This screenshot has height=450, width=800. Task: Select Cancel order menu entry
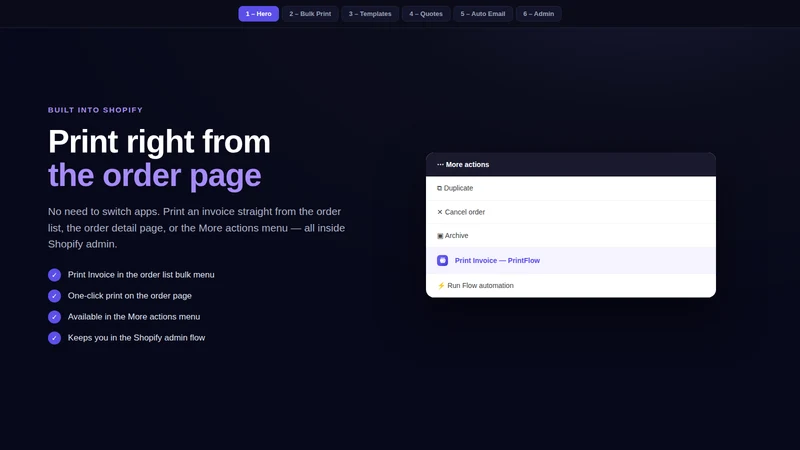(570, 212)
